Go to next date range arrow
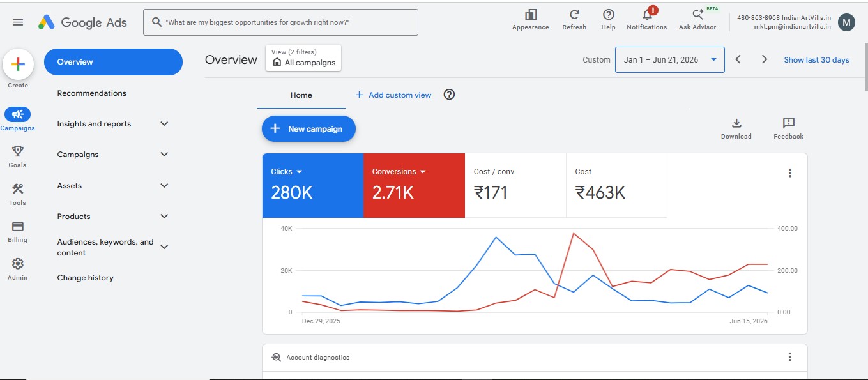Image resolution: width=868 pixels, height=380 pixels. pos(765,59)
